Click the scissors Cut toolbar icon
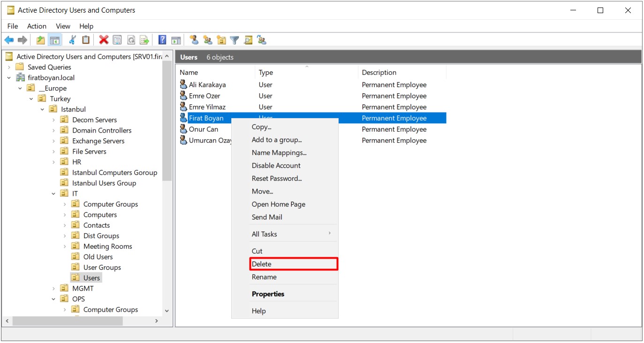The height and width of the screenshot is (343, 644). click(x=72, y=40)
